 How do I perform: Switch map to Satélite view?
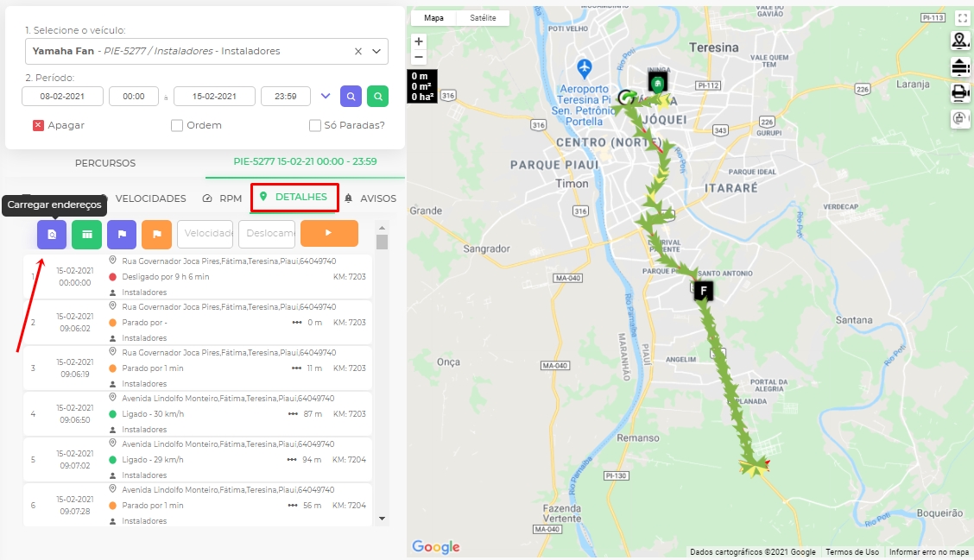click(x=484, y=18)
